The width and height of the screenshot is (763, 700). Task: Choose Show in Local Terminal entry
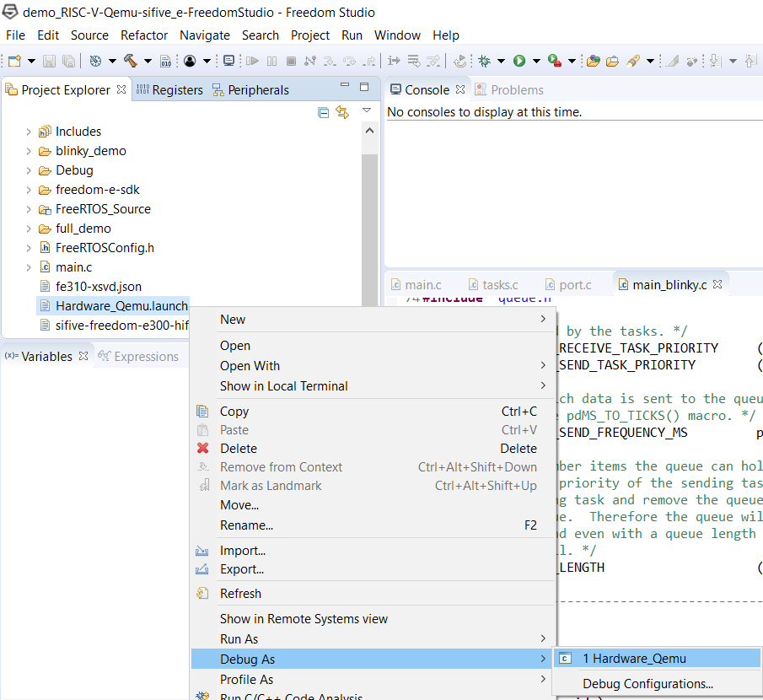coord(373,386)
